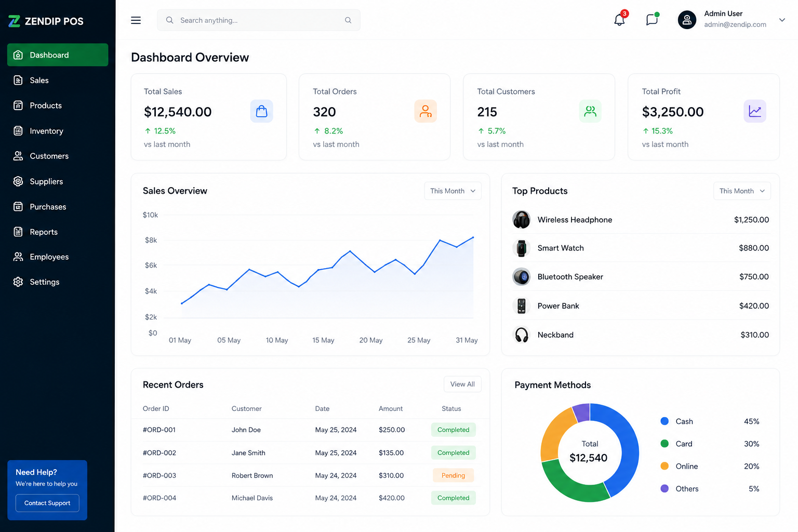Viewport: 798px width, 532px height.
Task: Click the Contact Support button
Action: click(47, 503)
